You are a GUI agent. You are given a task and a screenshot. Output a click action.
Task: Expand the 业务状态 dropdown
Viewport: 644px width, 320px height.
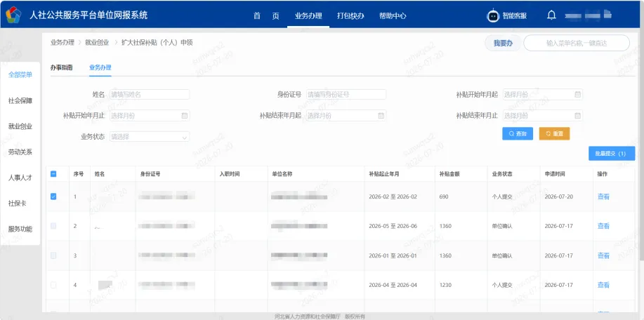click(x=150, y=137)
